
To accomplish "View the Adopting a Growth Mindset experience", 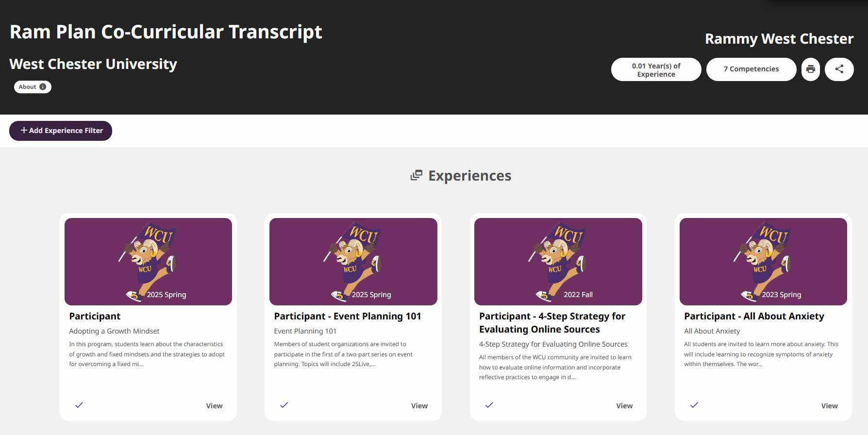I will [x=214, y=406].
